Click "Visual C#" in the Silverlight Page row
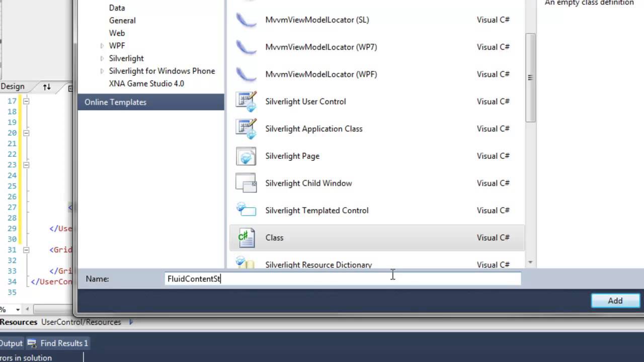Image resolution: width=644 pixels, height=362 pixels. (493, 156)
